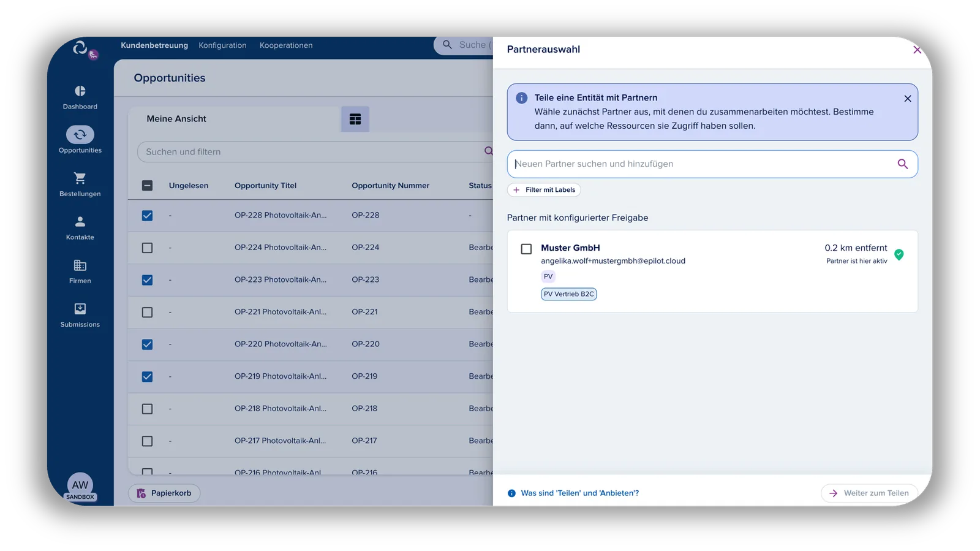Click the 0.2 km entfernt distance text
This screenshot has width=980, height=551.
click(x=856, y=248)
